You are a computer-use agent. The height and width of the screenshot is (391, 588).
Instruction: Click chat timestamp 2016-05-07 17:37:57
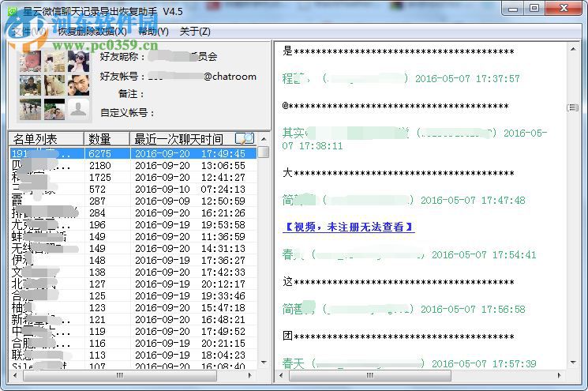coord(467,79)
